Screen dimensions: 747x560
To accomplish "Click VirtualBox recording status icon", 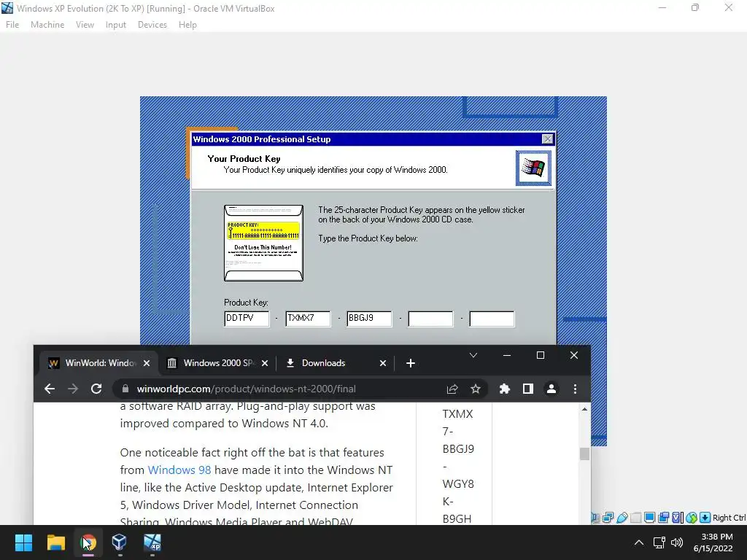I will tap(663, 518).
